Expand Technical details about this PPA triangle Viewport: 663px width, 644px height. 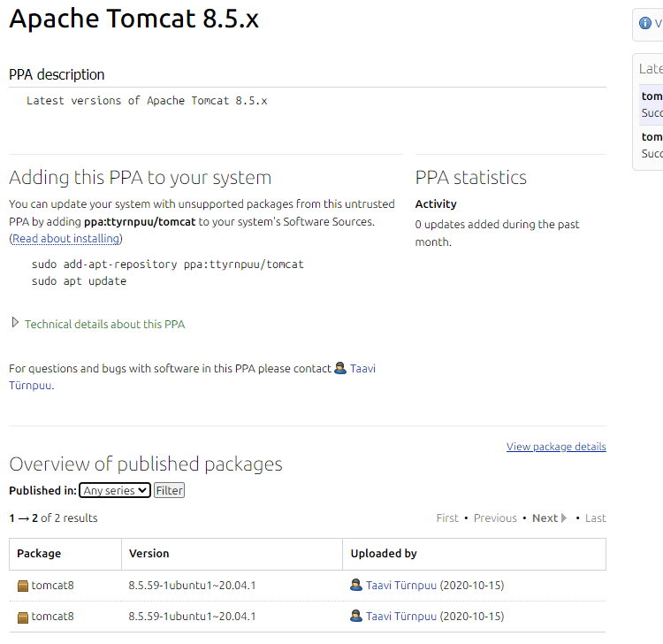click(x=15, y=323)
